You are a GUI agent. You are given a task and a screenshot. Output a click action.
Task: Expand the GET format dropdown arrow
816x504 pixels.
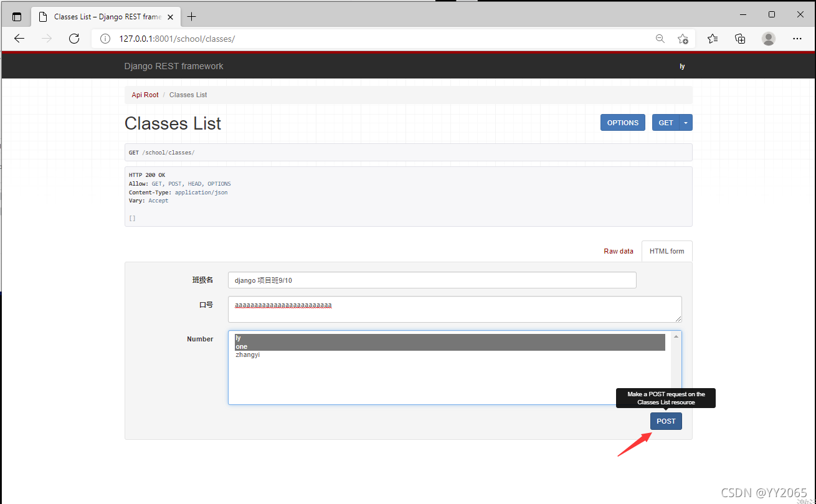(x=686, y=123)
